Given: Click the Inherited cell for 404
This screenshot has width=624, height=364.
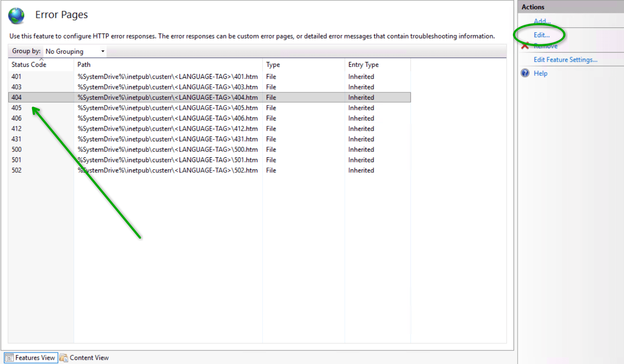Looking at the screenshot, I should [361, 97].
